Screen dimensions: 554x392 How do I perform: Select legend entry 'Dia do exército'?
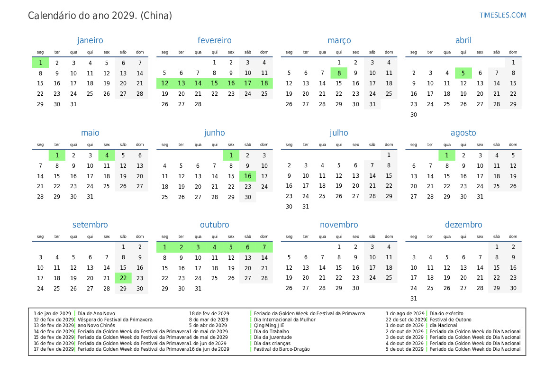point(446,313)
